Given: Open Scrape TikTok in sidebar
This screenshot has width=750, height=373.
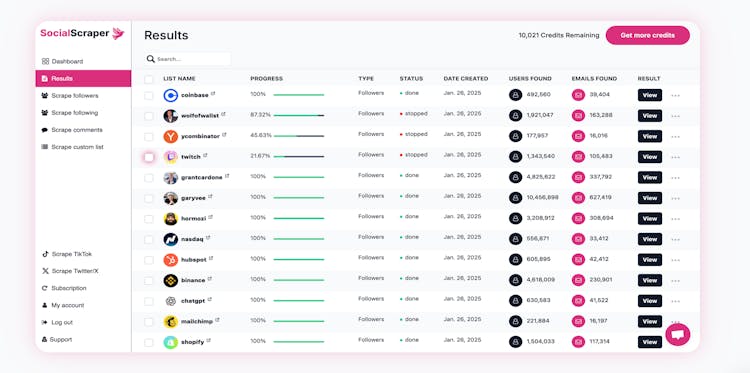Looking at the screenshot, I should (66, 254).
